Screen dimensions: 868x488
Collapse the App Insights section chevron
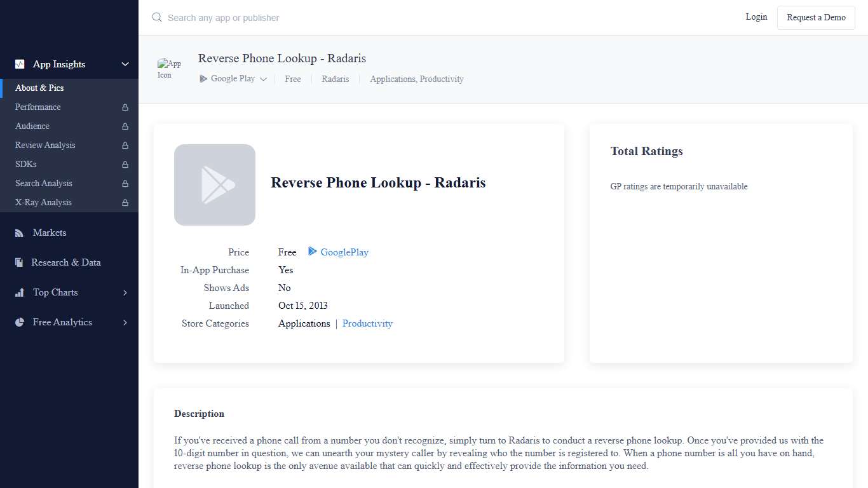(x=125, y=64)
